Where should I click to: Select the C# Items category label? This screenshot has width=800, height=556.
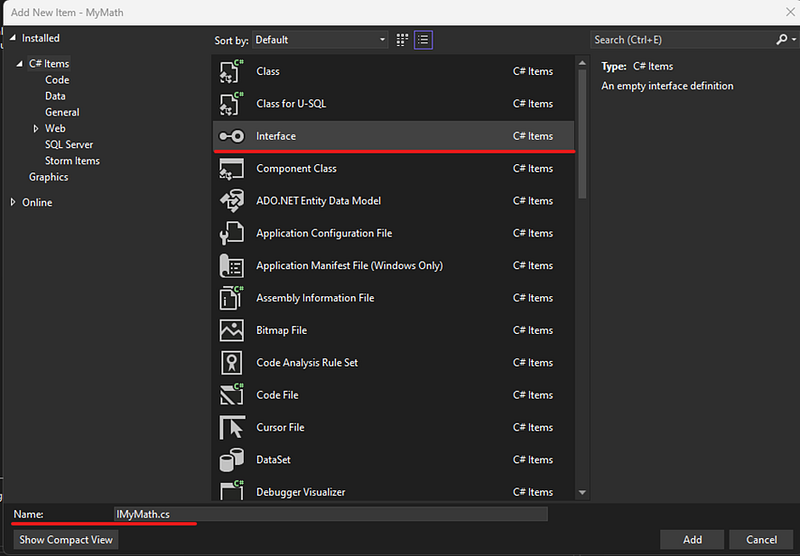coord(49,64)
